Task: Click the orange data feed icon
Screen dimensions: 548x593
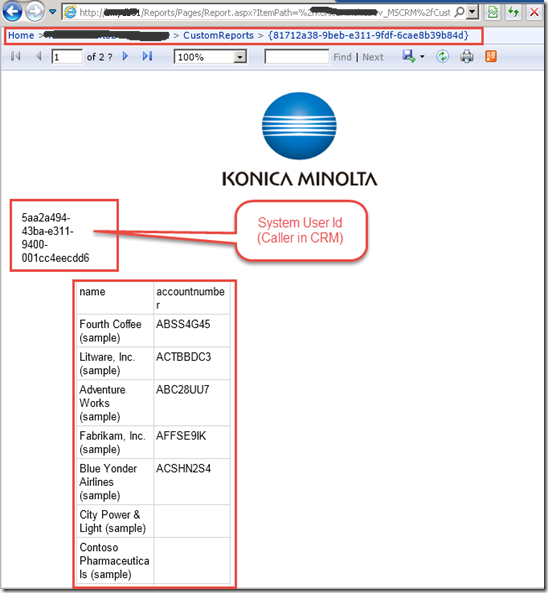Action: pos(491,56)
